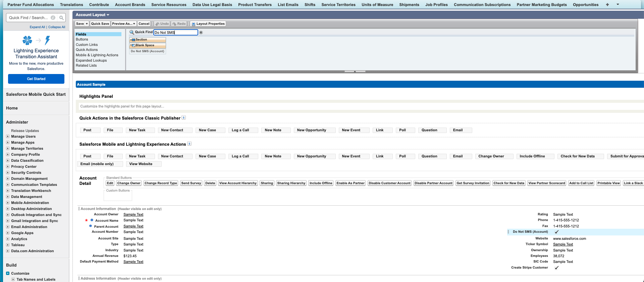Screen dimensions: 644x282
Task: Click the Redo arrow icon
Action: click(x=174, y=24)
